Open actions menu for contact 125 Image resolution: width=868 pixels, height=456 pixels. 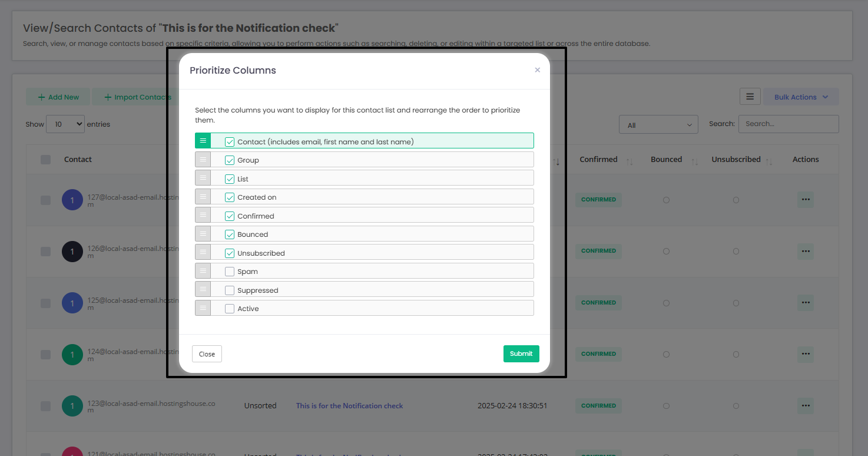(x=806, y=303)
